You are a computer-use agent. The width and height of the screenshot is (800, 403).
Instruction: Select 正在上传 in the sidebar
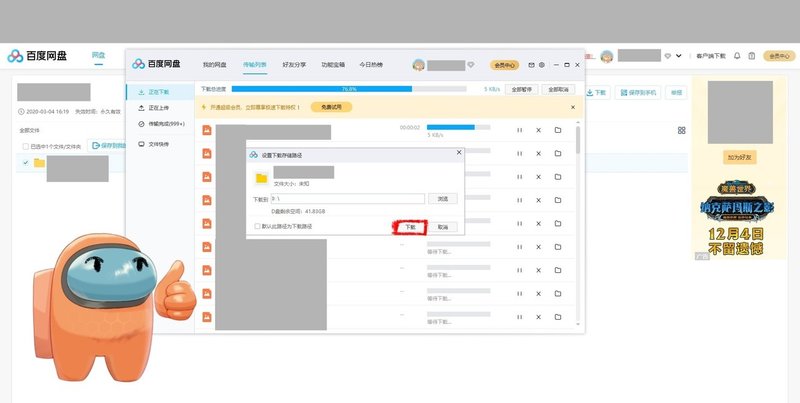(160, 108)
